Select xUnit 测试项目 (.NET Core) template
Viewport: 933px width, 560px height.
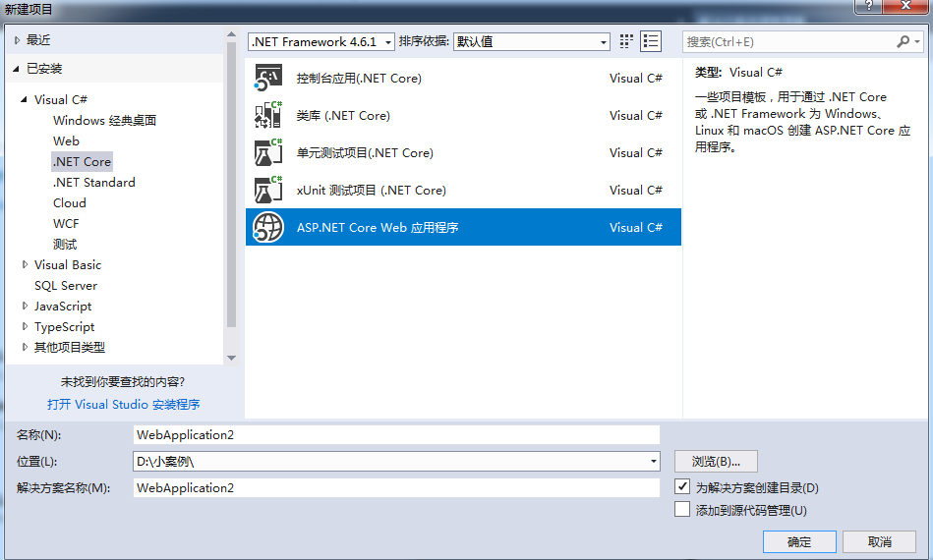[463, 191]
